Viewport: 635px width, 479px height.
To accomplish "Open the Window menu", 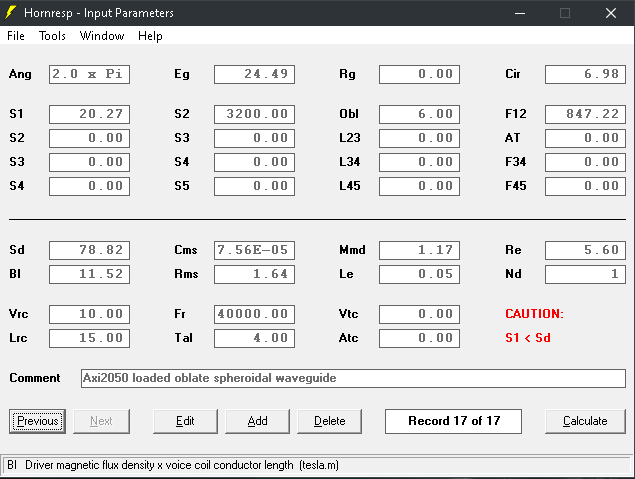I will [102, 36].
